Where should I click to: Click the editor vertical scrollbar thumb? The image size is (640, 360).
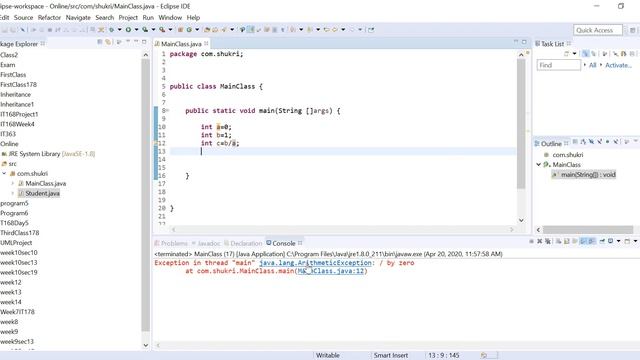pyautogui.click(x=521, y=124)
